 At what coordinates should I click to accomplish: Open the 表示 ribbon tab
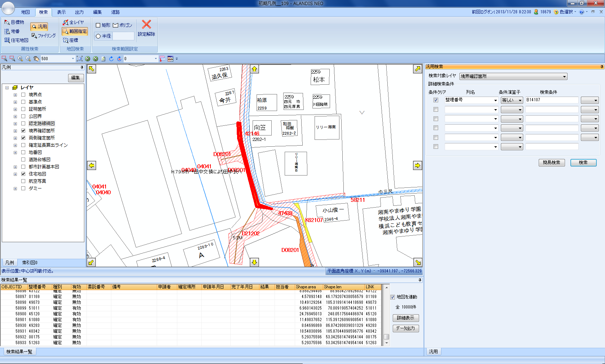click(61, 12)
